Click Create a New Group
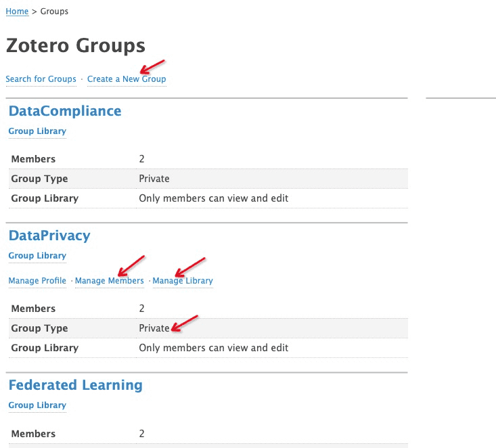Image resolution: width=496 pixels, height=448 pixels. pyautogui.click(x=126, y=79)
